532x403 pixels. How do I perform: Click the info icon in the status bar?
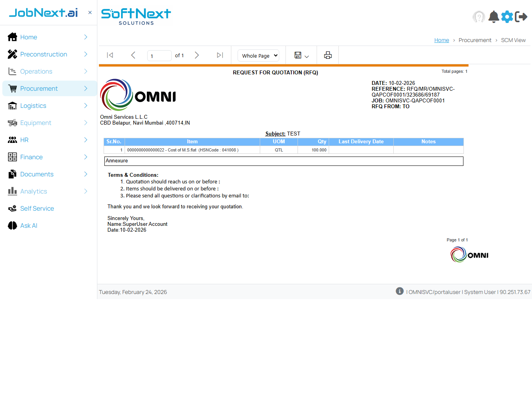pyautogui.click(x=399, y=291)
